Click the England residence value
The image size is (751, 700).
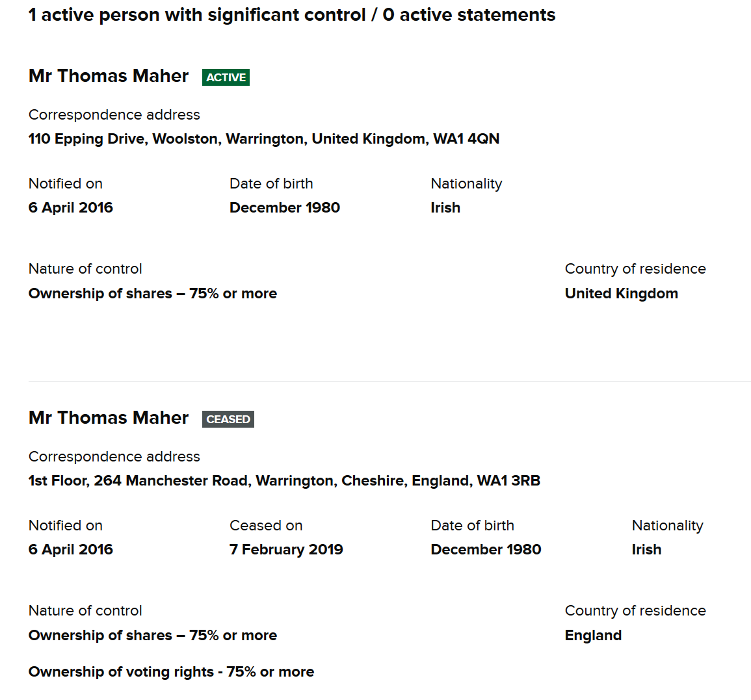coord(593,636)
